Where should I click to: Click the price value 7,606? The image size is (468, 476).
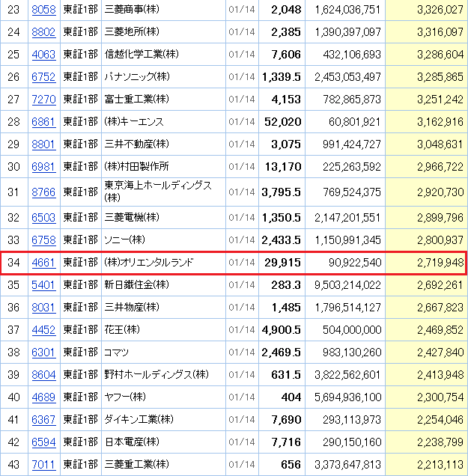pyautogui.click(x=286, y=55)
